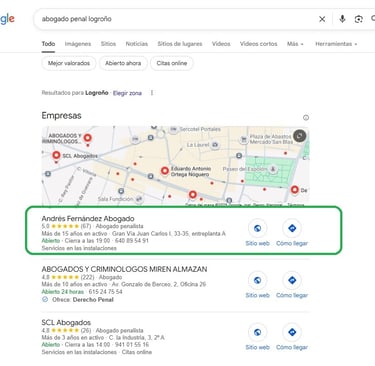Select the Todo tab

coord(48,44)
